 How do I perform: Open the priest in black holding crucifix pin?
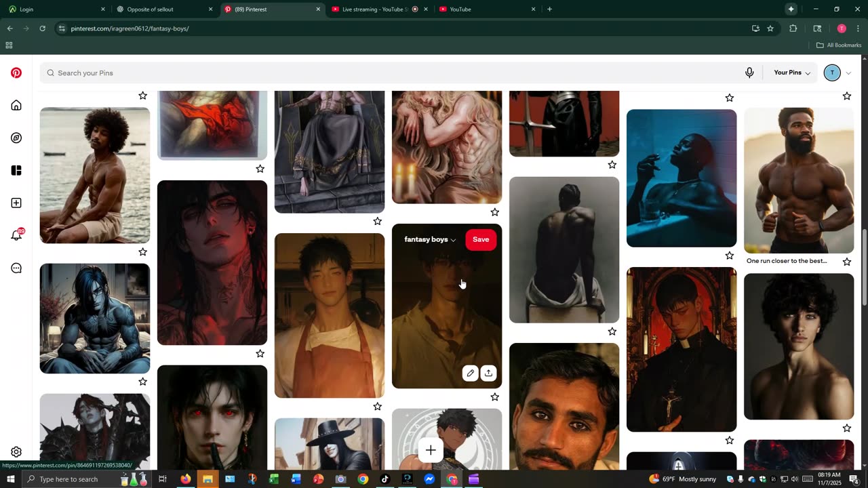point(682,349)
